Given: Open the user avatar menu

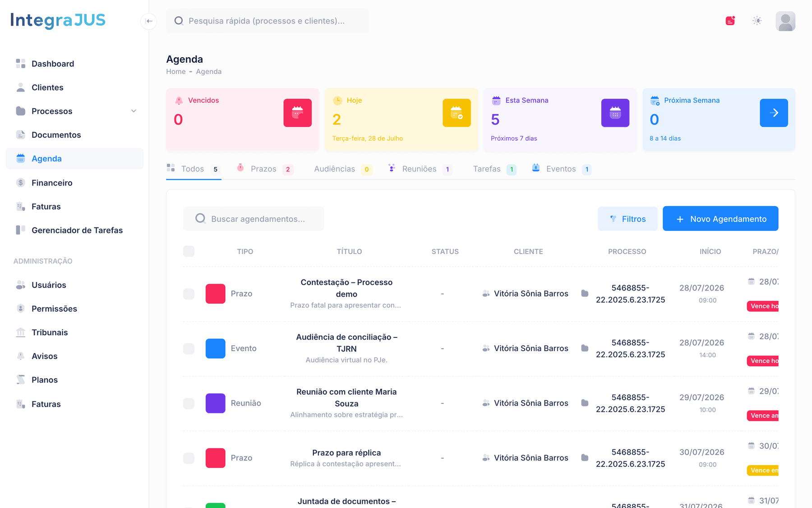Looking at the screenshot, I should (x=785, y=21).
